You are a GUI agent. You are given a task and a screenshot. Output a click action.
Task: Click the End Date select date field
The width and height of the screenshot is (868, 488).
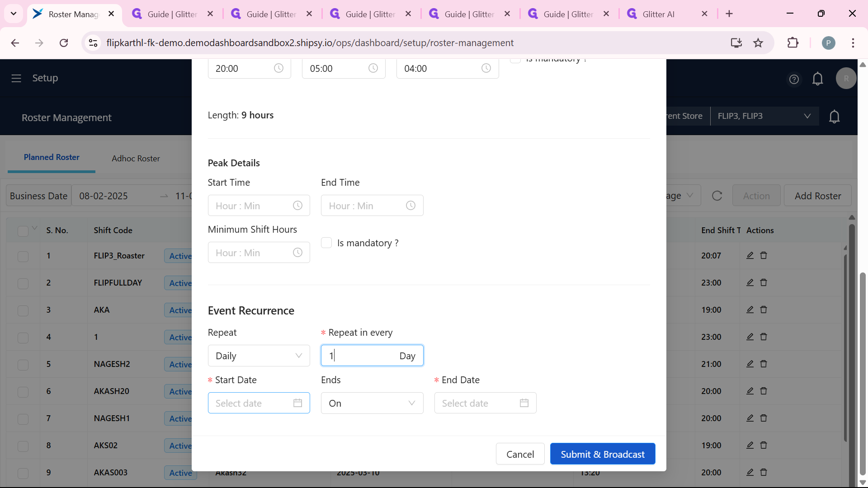[485, 403]
